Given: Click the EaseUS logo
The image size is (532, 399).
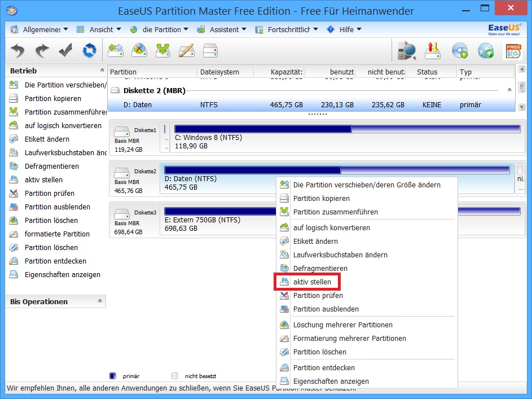Looking at the screenshot, I should [504, 29].
